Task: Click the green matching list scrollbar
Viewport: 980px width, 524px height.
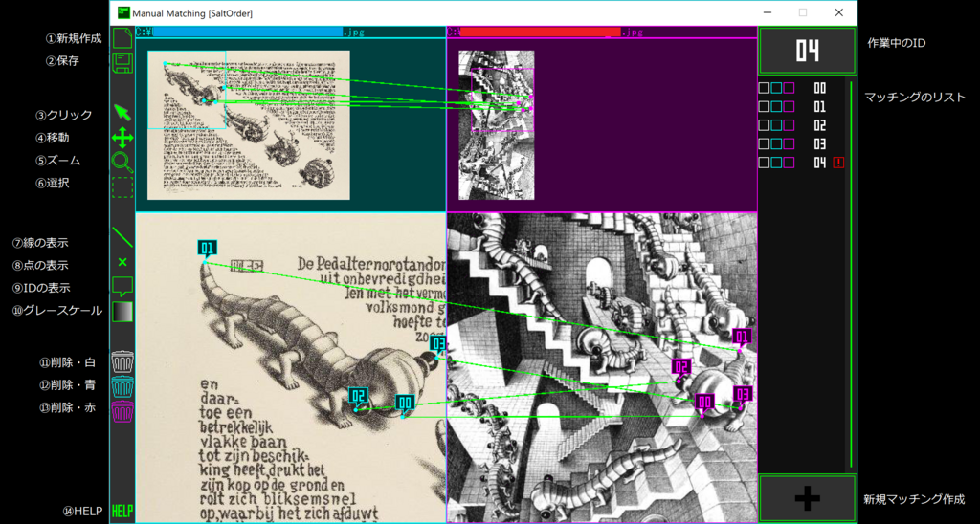Action: [x=851, y=273]
